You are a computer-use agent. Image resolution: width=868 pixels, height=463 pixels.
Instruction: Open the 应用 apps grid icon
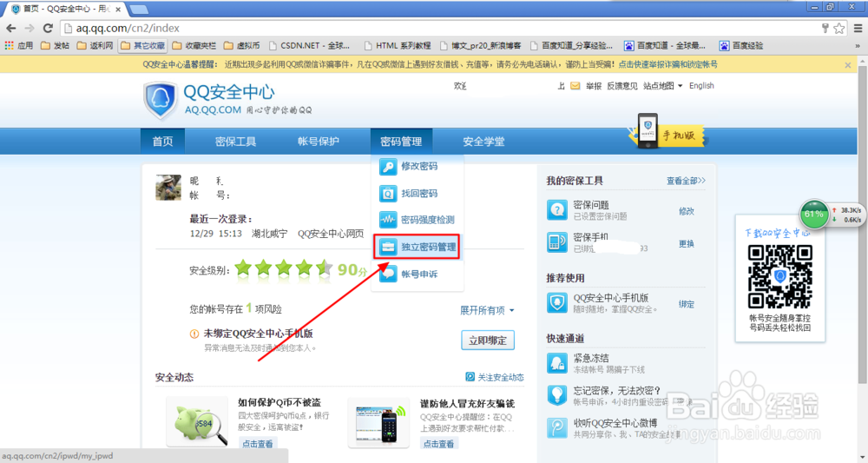coord(9,45)
